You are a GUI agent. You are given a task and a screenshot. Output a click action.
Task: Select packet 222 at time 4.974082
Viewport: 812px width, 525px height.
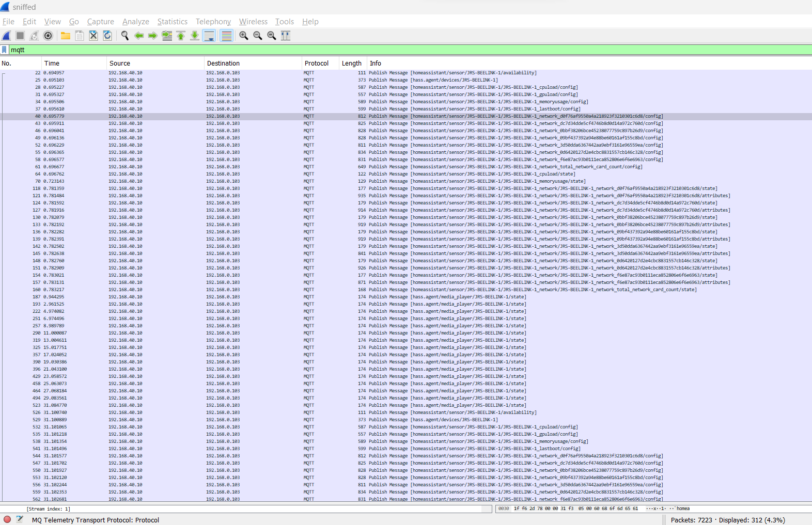(x=406, y=311)
